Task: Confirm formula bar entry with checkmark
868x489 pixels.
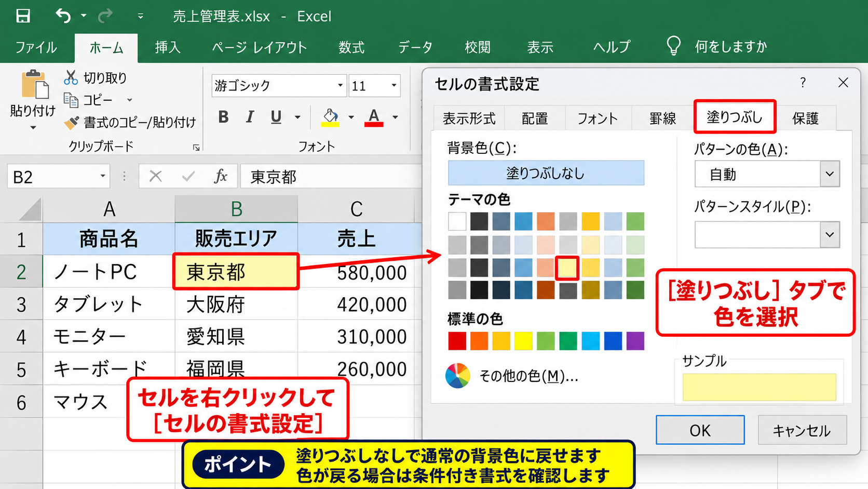Action: point(188,176)
